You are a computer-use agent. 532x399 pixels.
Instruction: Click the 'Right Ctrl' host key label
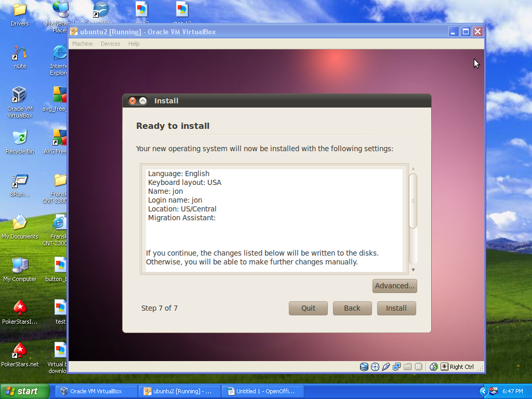pyautogui.click(x=462, y=367)
